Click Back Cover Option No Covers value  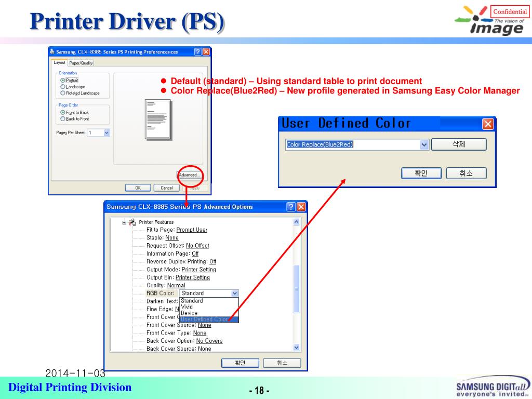pyautogui.click(x=209, y=341)
